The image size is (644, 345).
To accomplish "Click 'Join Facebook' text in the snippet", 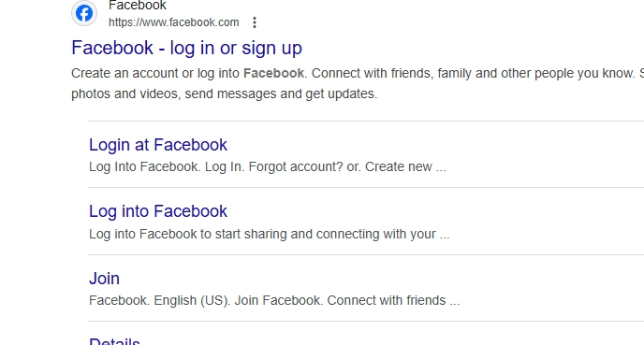I will [279, 301].
